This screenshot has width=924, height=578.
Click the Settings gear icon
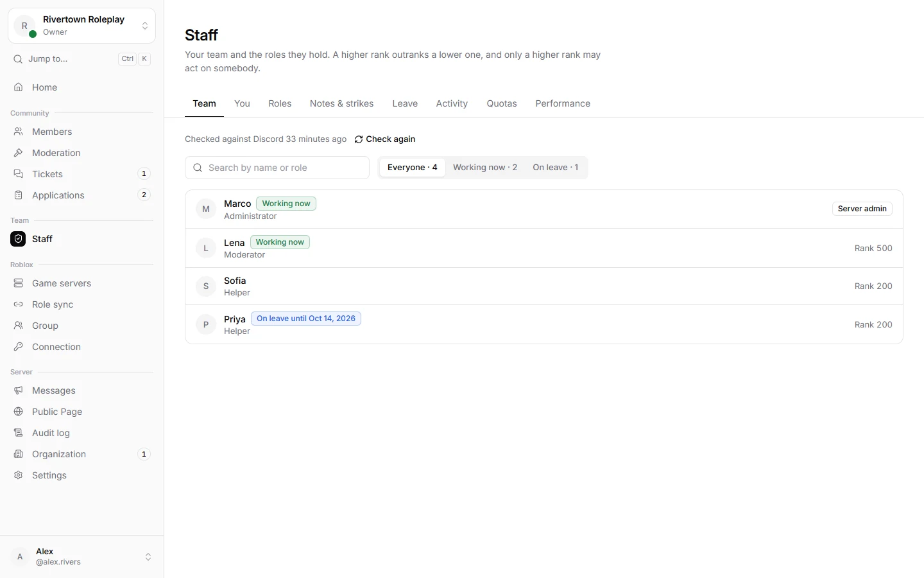coord(19,475)
